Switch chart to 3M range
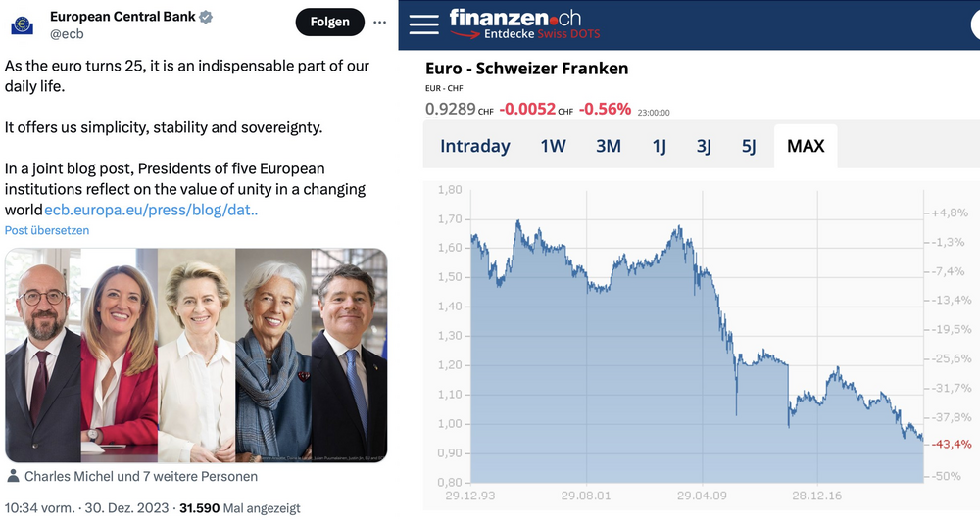Image resolution: width=980 pixels, height=520 pixels. (609, 146)
